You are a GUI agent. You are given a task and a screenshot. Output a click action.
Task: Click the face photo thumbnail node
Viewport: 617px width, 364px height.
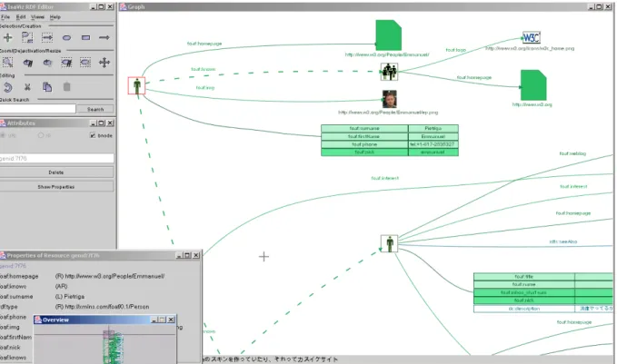point(390,99)
